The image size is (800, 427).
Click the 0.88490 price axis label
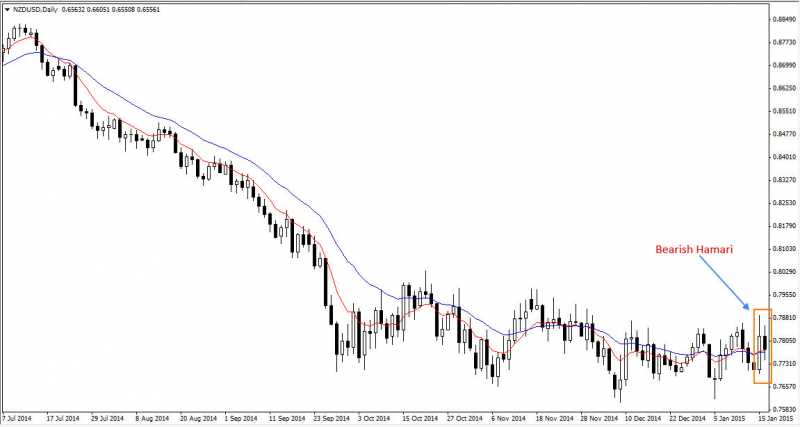point(783,19)
